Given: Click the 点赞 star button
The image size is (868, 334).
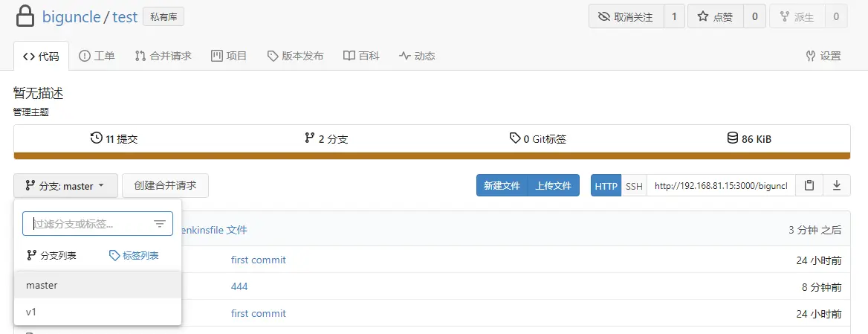Looking at the screenshot, I should (x=715, y=17).
